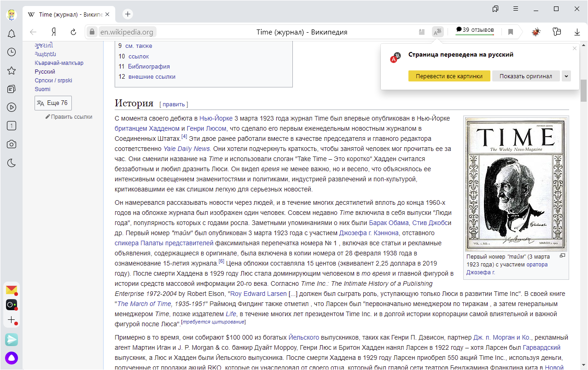Open notifications bell in the sidebar
This screenshot has height=370, width=588.
[x=12, y=34]
